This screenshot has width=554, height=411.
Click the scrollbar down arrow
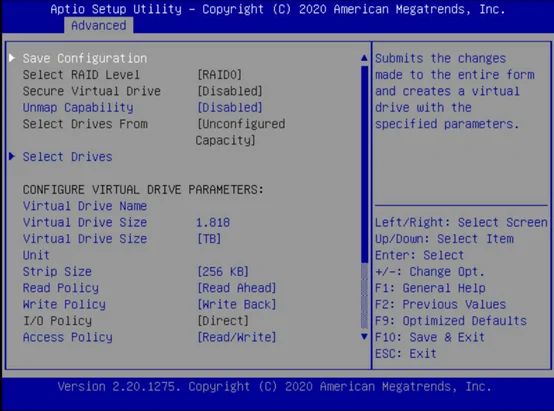[364, 336]
